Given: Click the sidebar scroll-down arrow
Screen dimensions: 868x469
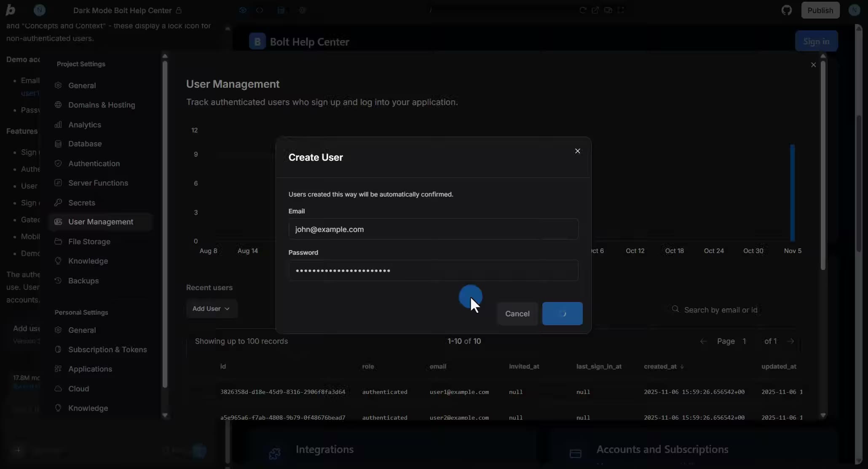Looking at the screenshot, I should click(165, 415).
